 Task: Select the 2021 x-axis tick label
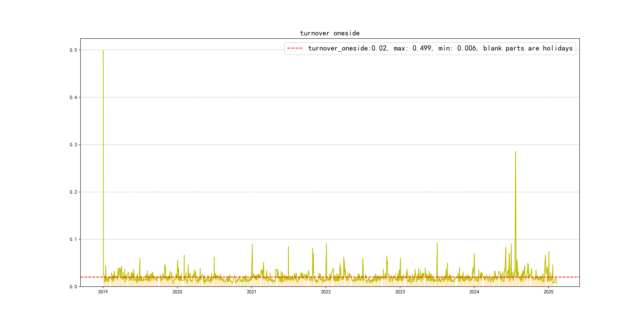pos(251,292)
